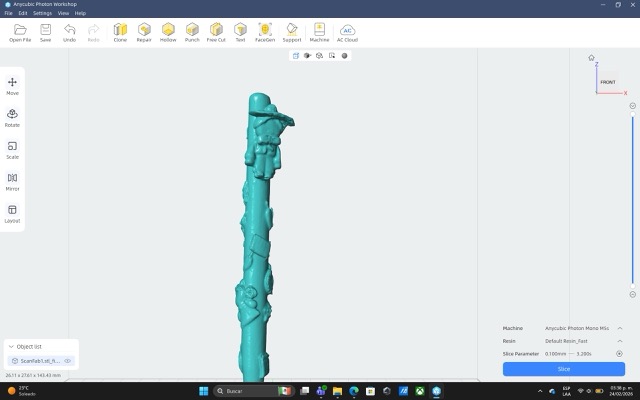The height and width of the screenshot is (400, 640).
Task: Open AC Cloud
Action: [x=347, y=33]
